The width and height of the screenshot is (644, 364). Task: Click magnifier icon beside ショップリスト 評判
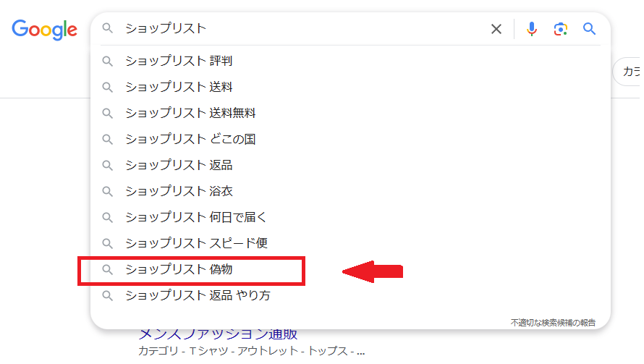tap(108, 62)
